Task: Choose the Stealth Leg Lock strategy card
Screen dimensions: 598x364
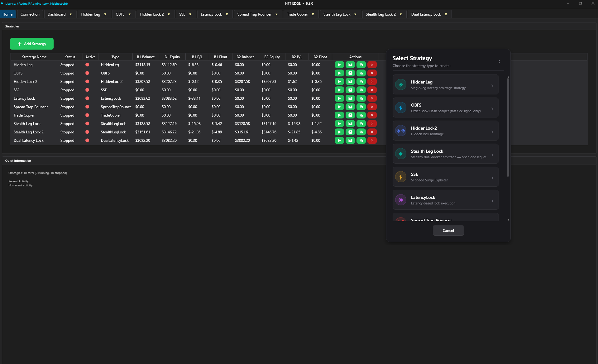Action: (446, 154)
